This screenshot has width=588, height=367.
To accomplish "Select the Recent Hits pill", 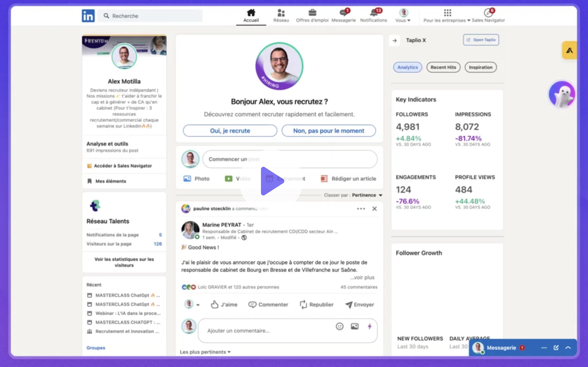I will (x=443, y=67).
